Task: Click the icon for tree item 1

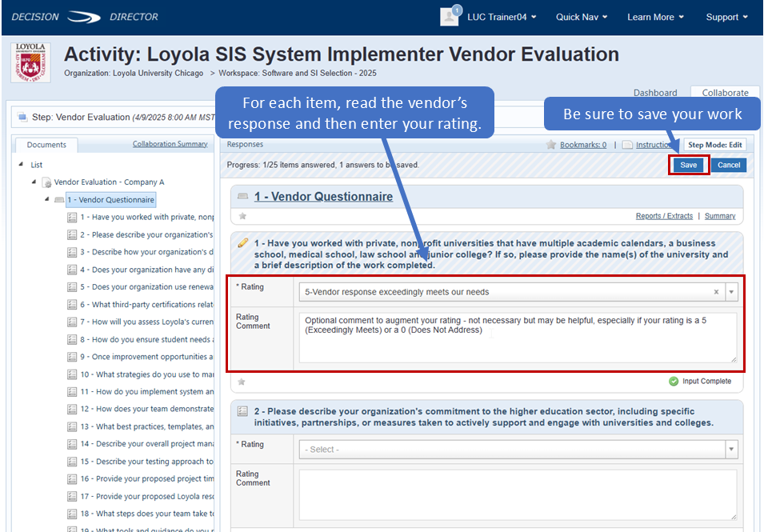Action: pyautogui.click(x=72, y=218)
